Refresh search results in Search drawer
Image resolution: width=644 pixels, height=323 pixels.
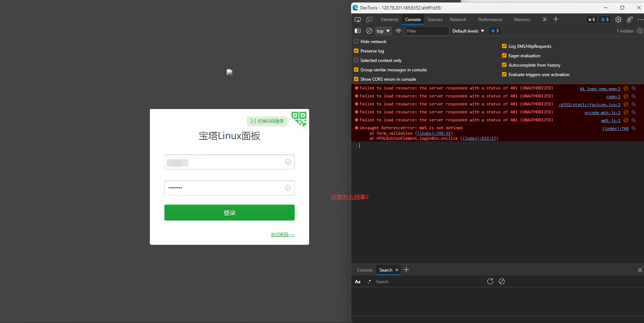pos(490,281)
